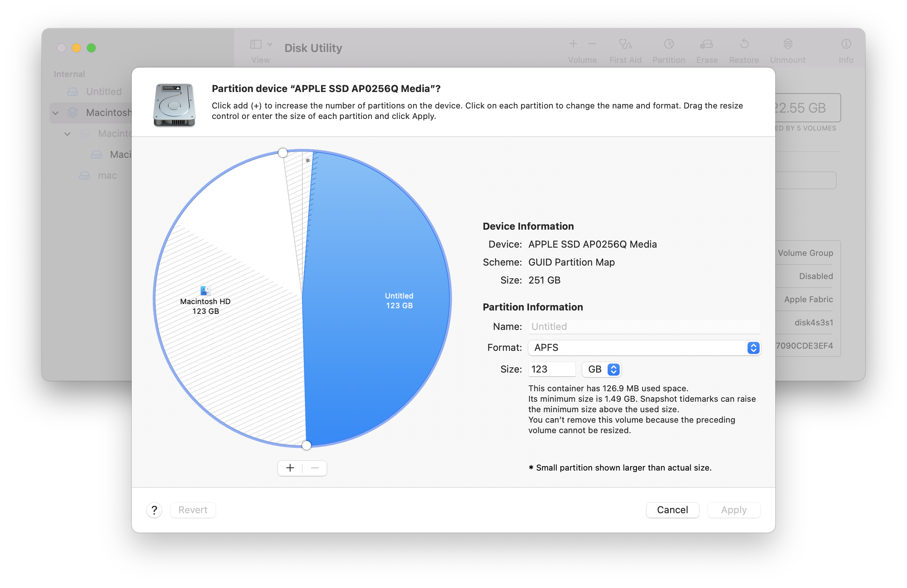Click the Cancel button
This screenshot has width=907, height=588.
coord(672,509)
